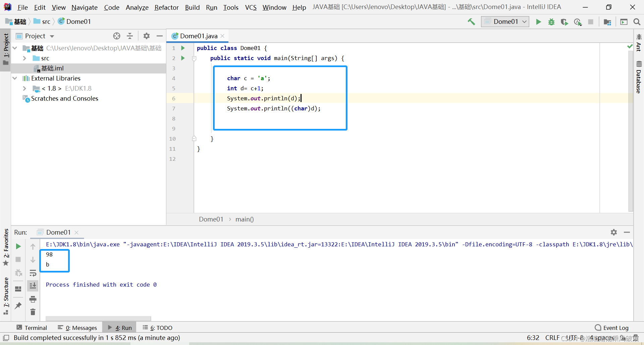Click the Profiler run icon in toolbar
This screenshot has width=644, height=345.
[578, 22]
